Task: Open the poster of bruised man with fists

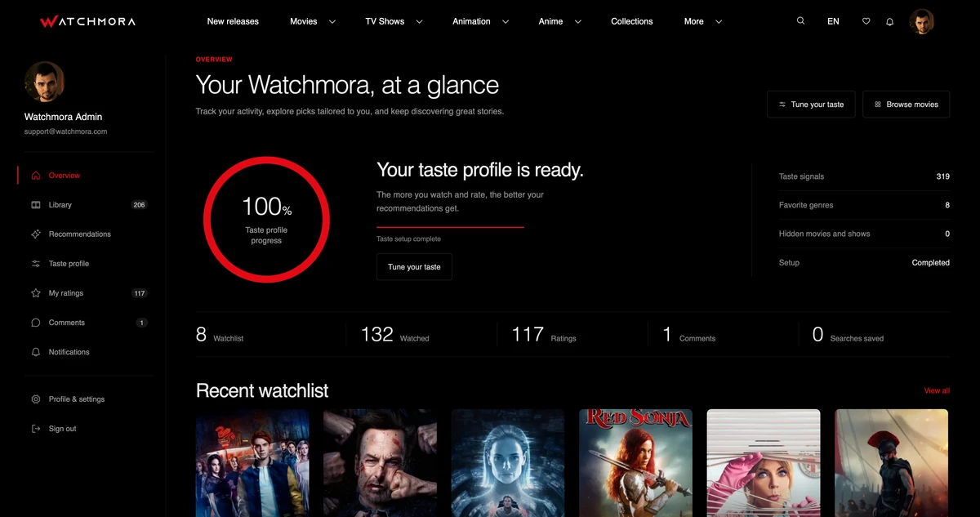Action: 380,463
